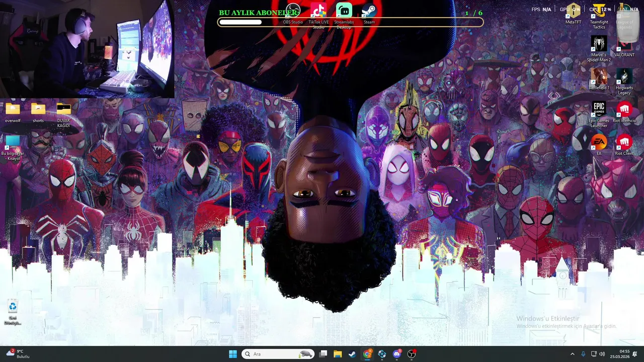Click the Ara search box on taskbar
This screenshot has height=362, width=644.
(x=278, y=354)
